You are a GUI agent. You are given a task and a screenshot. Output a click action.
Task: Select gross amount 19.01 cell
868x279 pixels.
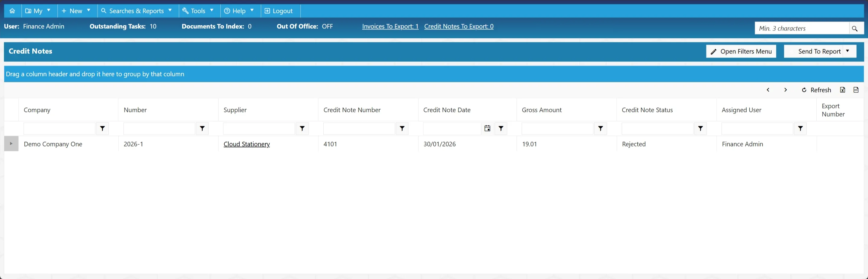point(567,144)
